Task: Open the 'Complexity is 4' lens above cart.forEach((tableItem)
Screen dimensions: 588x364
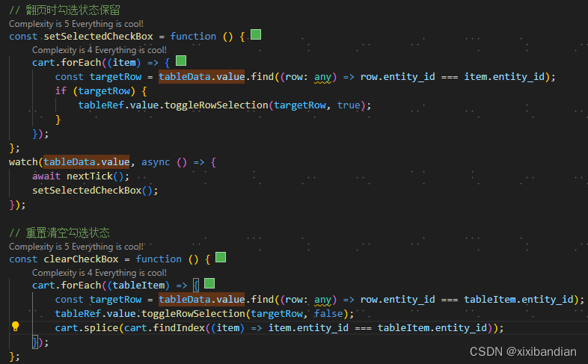Action: click(x=99, y=273)
